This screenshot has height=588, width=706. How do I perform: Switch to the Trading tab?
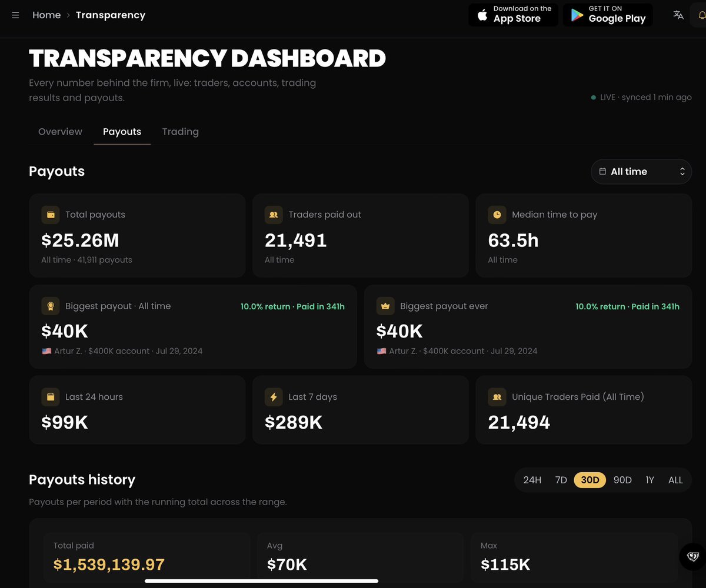tap(181, 132)
